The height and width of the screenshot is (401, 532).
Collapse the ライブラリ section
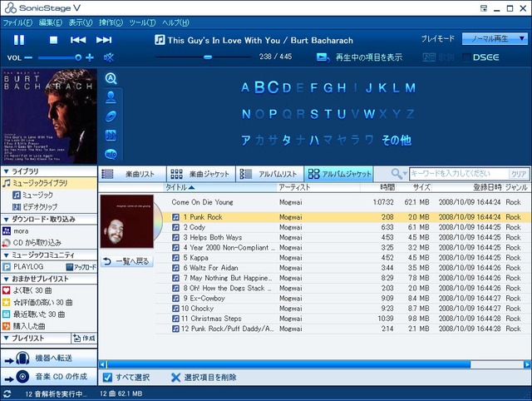coord(6,171)
